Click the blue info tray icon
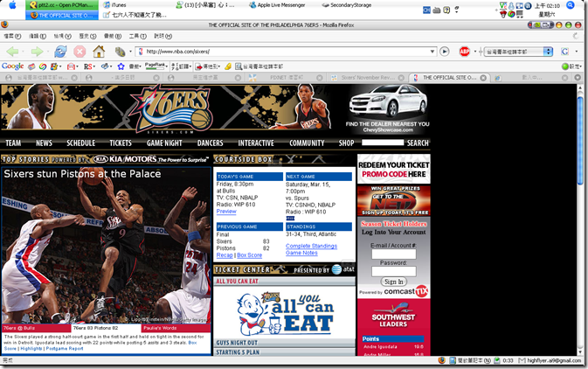588x369 pixels. (528, 5)
